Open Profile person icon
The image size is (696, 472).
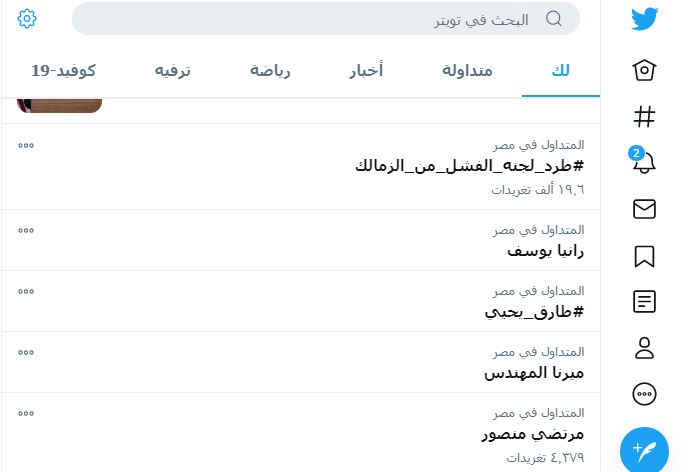coord(645,347)
